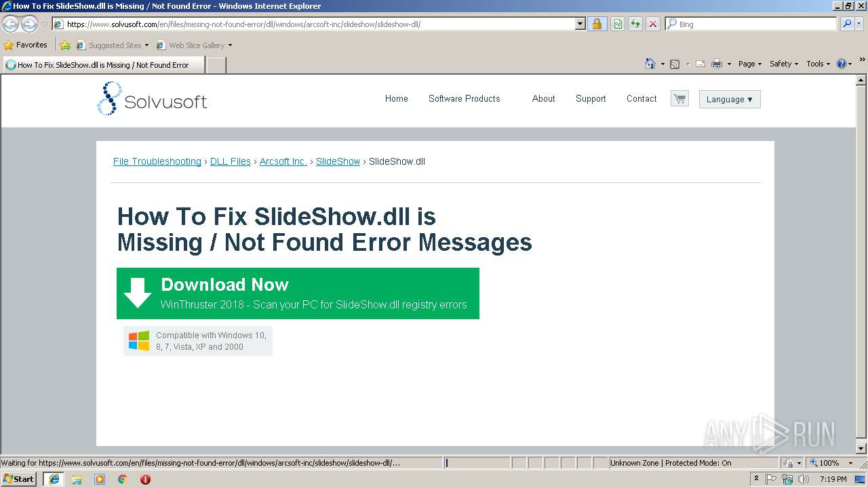Screen dimensions: 868x488
Task: Click the Read Mail icon
Action: (700, 64)
